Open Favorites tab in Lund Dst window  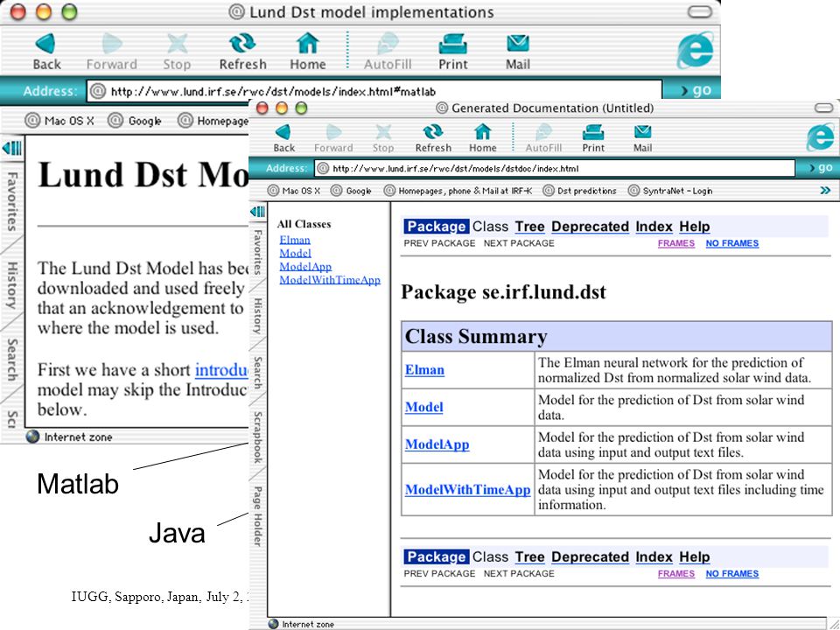click(x=11, y=201)
